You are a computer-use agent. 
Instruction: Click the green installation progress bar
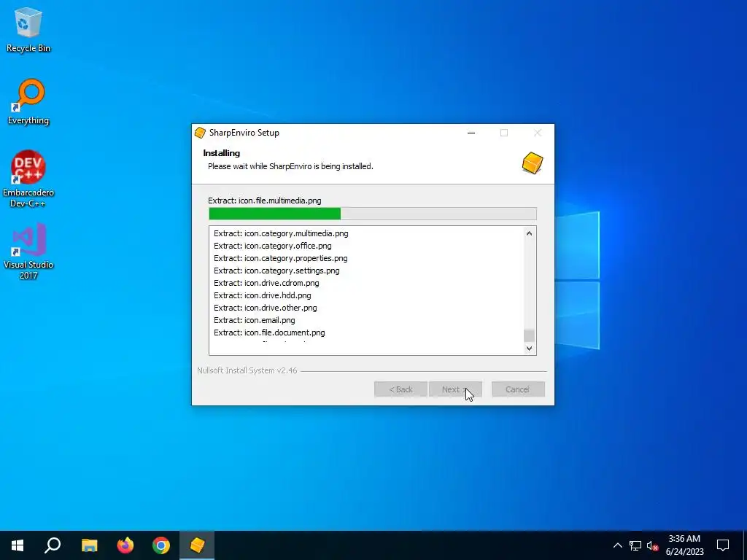[x=373, y=214]
